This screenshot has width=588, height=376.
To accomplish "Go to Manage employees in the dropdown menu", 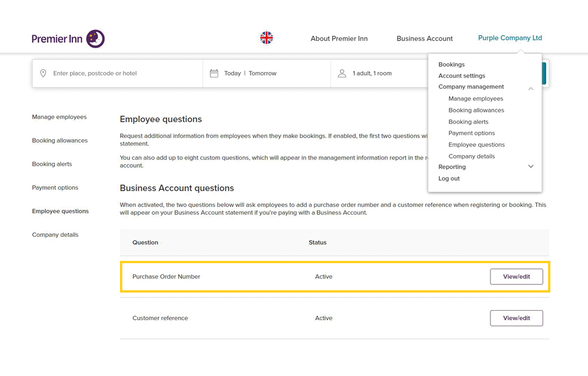I will point(476,99).
